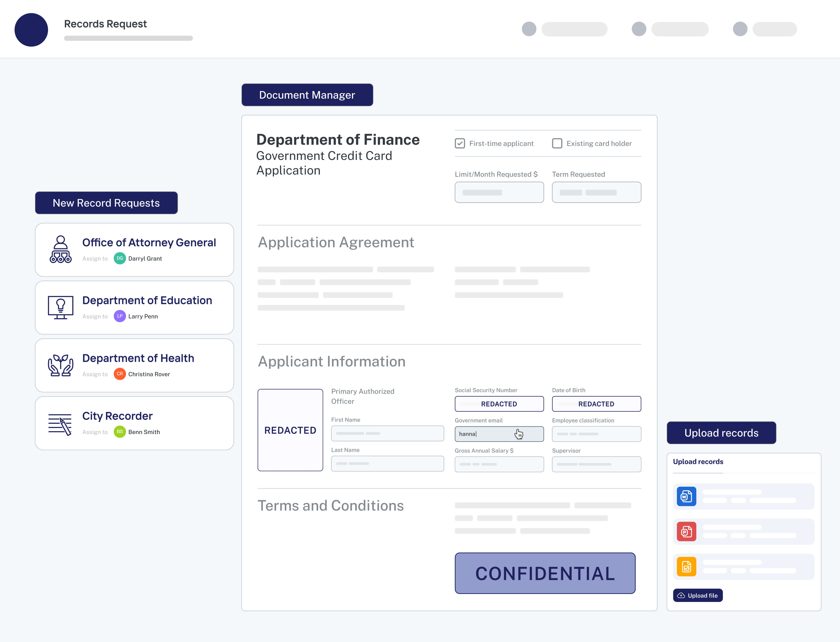
Task: Open the Employee classification field
Action: pos(596,434)
